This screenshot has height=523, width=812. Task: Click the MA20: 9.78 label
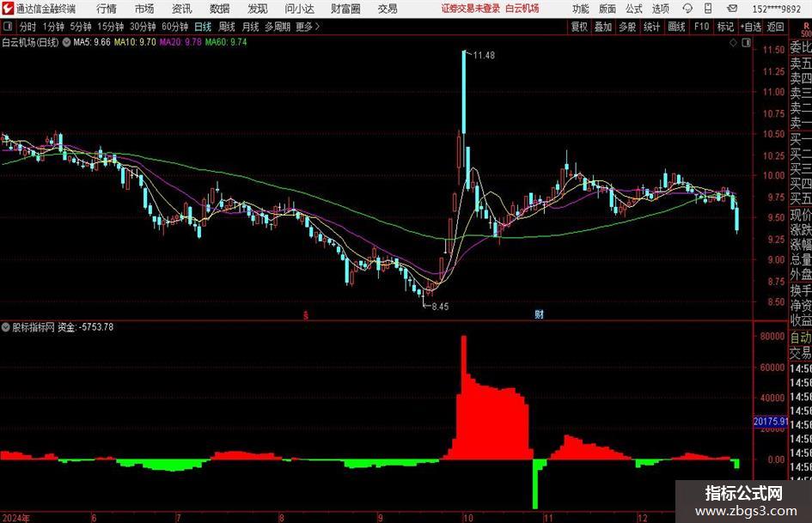point(180,42)
